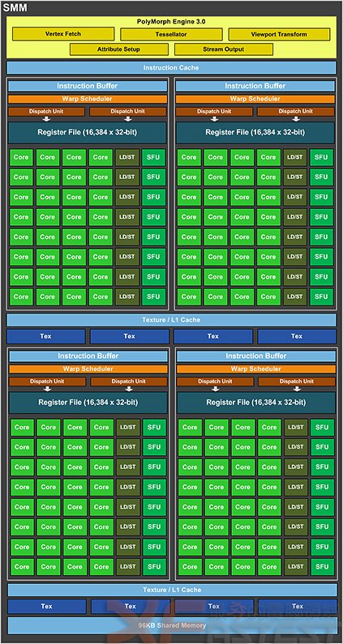Click Texture / L1 Cache bar adjacent to Shared Memory

tap(172, 590)
